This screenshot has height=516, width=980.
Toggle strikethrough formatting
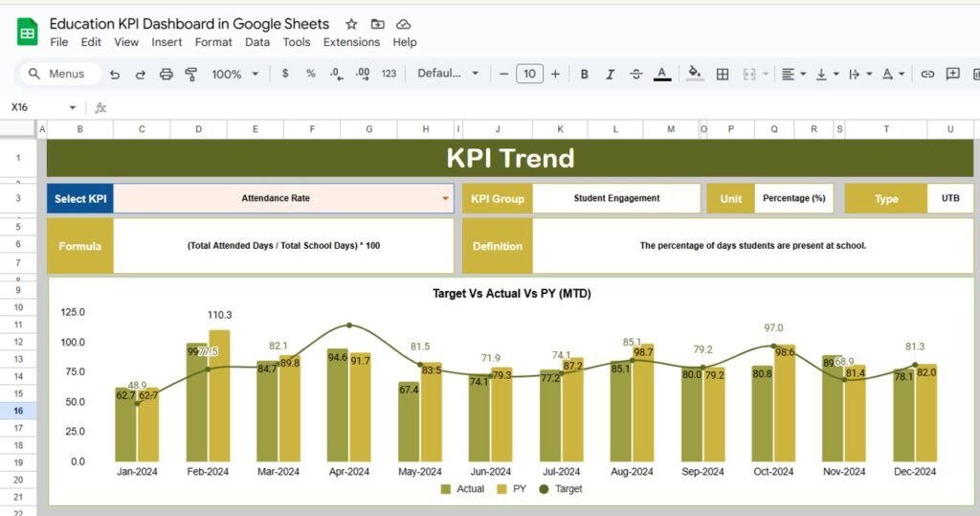click(x=635, y=74)
